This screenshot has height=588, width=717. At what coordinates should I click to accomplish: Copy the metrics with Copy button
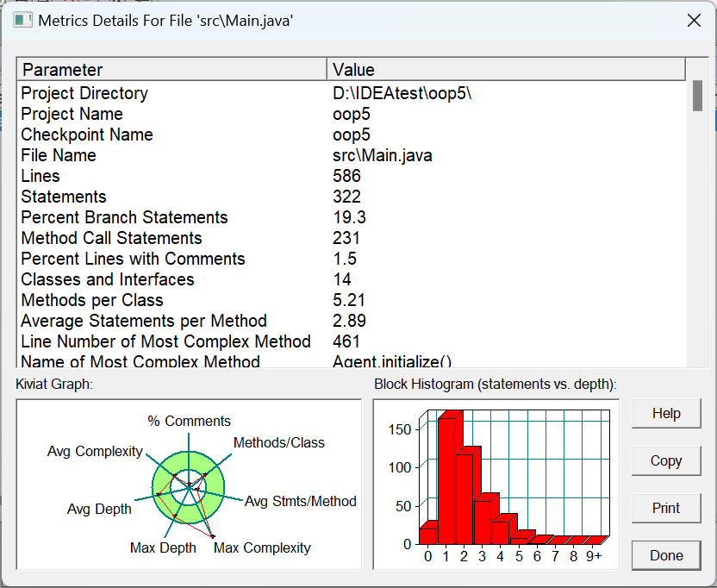coord(666,460)
